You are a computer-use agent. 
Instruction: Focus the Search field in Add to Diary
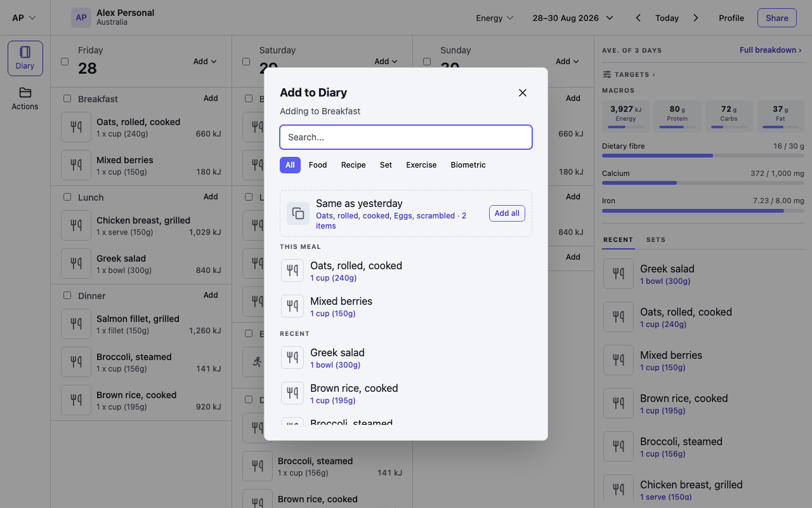[x=406, y=137]
